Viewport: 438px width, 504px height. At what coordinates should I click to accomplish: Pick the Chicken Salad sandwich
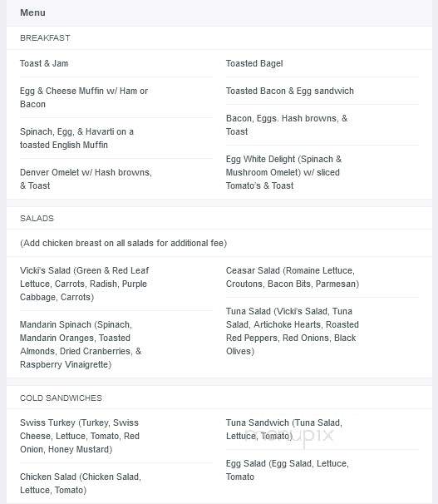pyautogui.click(x=81, y=483)
